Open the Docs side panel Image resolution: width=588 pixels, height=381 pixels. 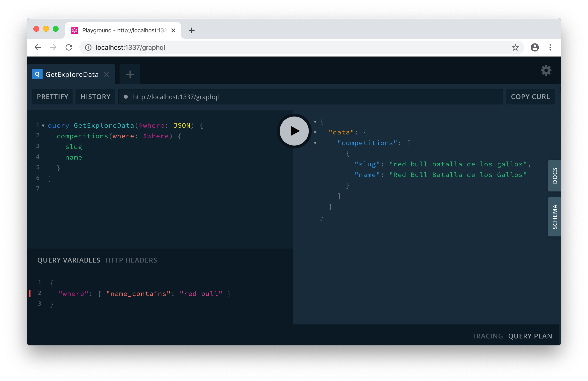click(x=554, y=176)
